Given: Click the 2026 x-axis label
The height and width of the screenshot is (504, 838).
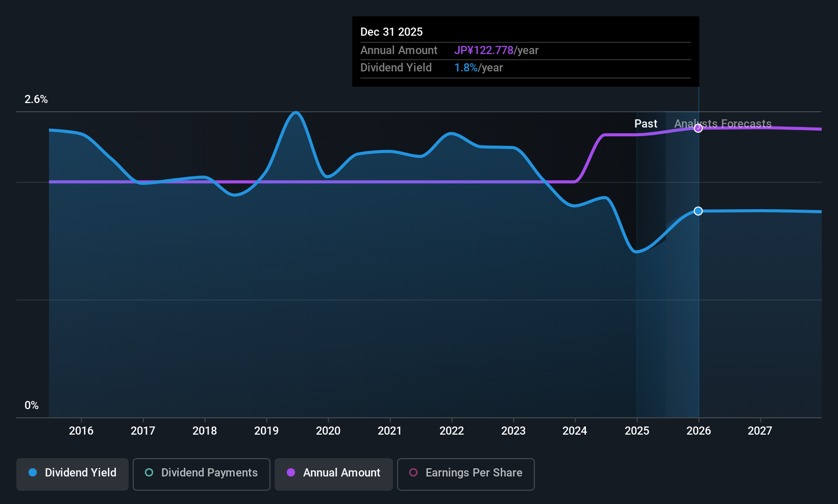Looking at the screenshot, I should pyautogui.click(x=699, y=431).
